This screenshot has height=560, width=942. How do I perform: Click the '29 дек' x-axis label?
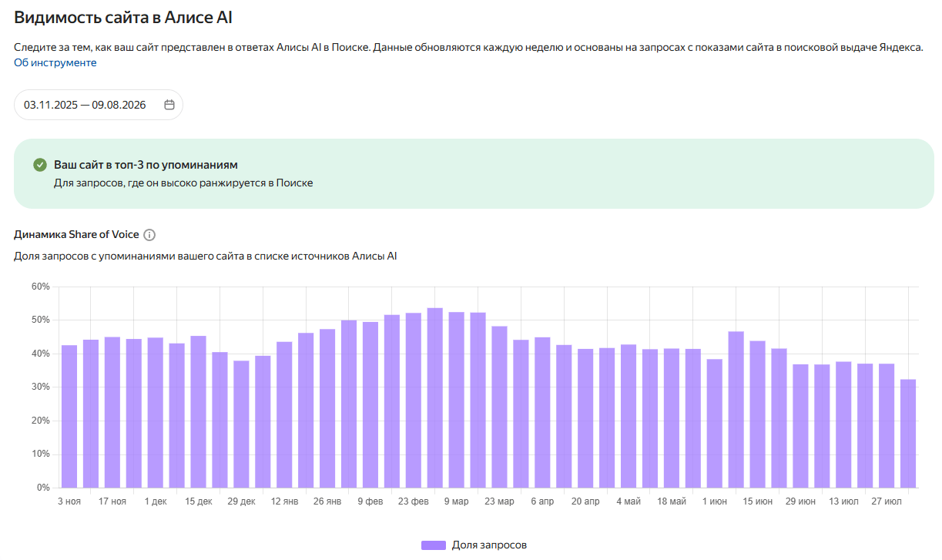coord(242,501)
